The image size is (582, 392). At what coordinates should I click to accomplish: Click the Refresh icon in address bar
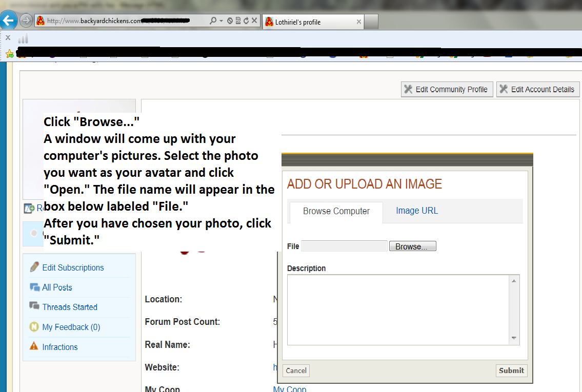click(x=246, y=21)
